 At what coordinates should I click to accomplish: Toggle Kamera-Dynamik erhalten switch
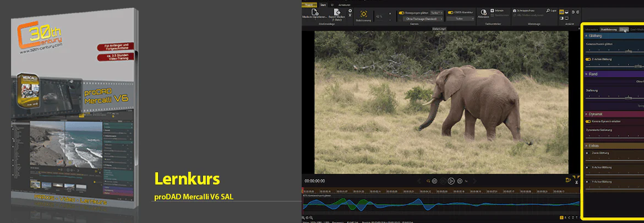[x=588, y=122]
